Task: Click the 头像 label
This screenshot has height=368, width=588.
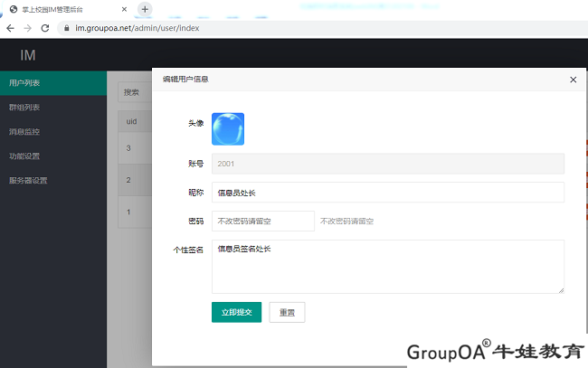Action: pos(195,123)
